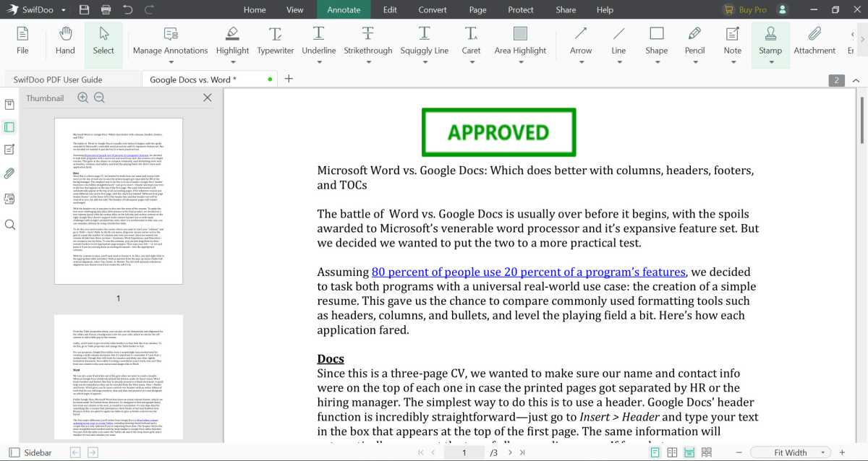The image size is (868, 461).
Task: Redo the last undone action
Action: coord(150,10)
